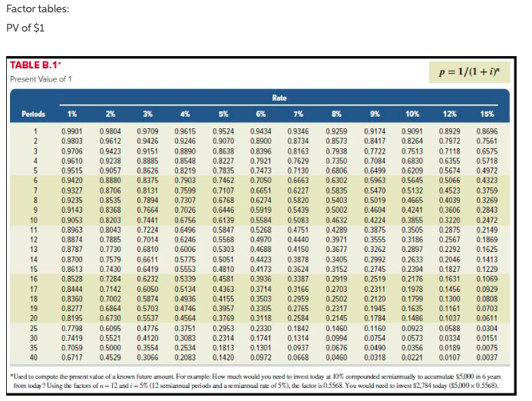The width and height of the screenshot is (532, 401).
Task: Click cell 0.8696 in period 1
Action: point(487,131)
